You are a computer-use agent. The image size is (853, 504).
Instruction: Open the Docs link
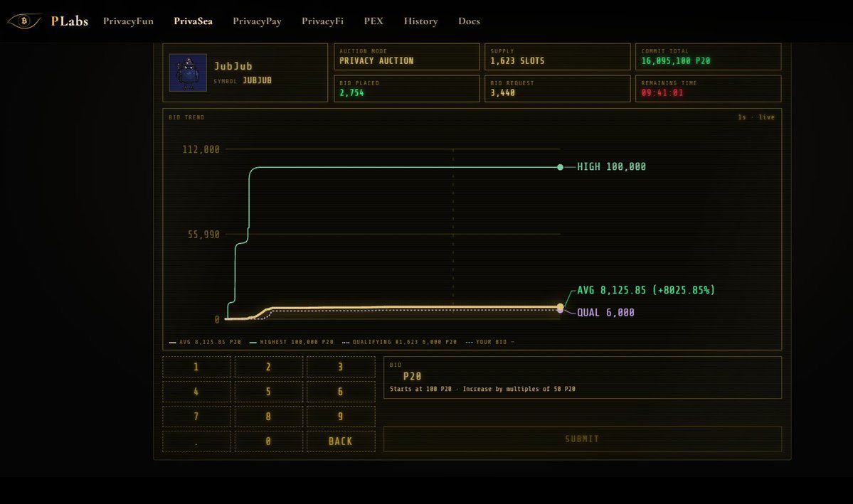(x=469, y=21)
